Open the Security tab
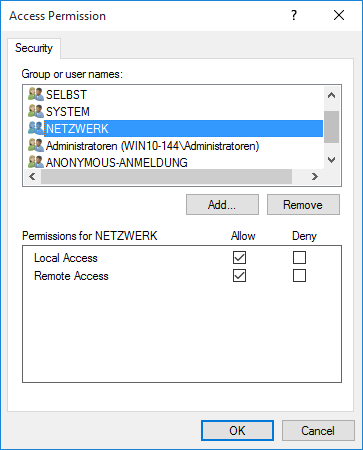Image resolution: width=363 pixels, height=450 pixels. [x=34, y=48]
